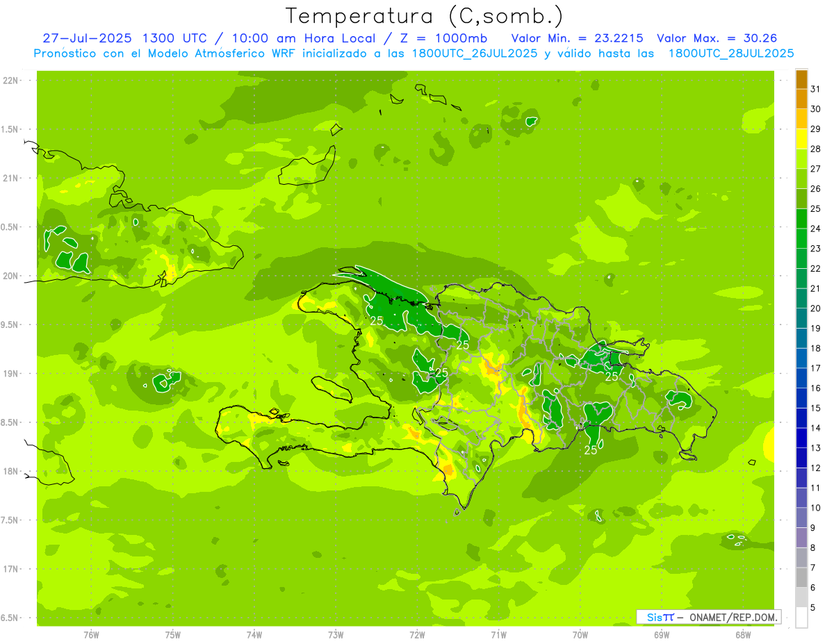Click legend value 5
834x644 pixels.
click(x=813, y=607)
